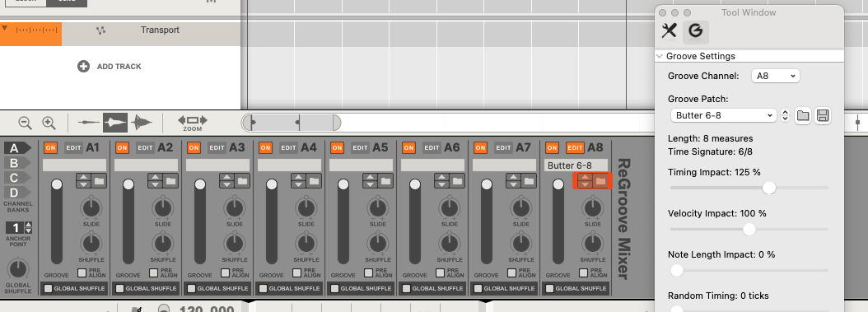Toggle the ON button for channel A2

coord(123,147)
